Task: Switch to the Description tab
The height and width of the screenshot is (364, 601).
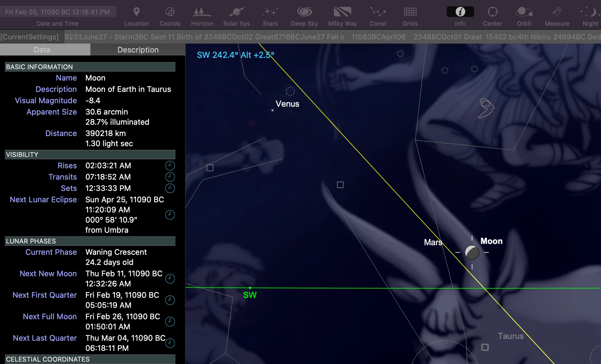Action: tap(138, 50)
